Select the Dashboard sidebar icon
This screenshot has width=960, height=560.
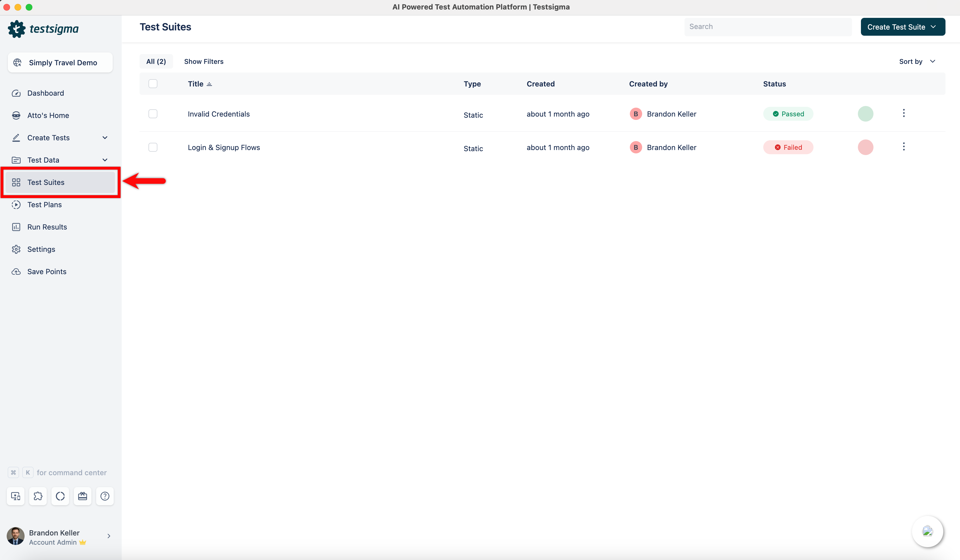[16, 93]
